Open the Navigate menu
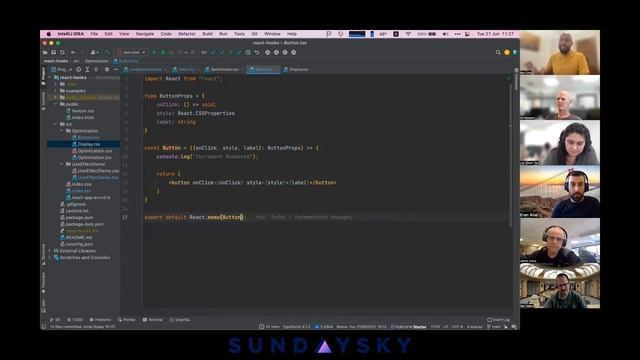The width and height of the screenshot is (640, 360). click(145, 34)
